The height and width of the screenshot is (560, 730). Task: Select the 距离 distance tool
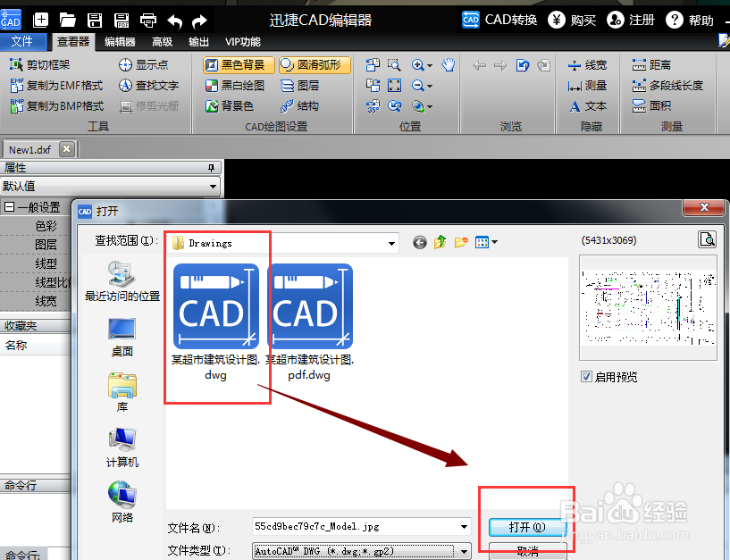651,64
